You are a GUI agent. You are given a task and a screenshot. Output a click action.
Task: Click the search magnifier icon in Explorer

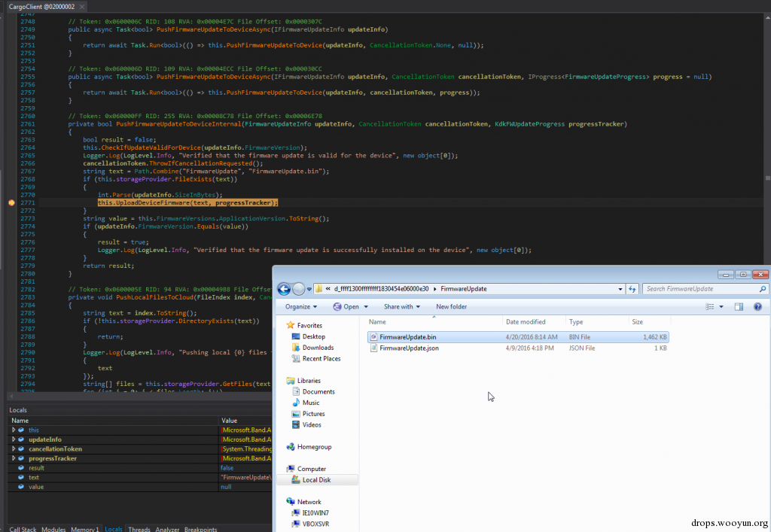[x=762, y=289]
